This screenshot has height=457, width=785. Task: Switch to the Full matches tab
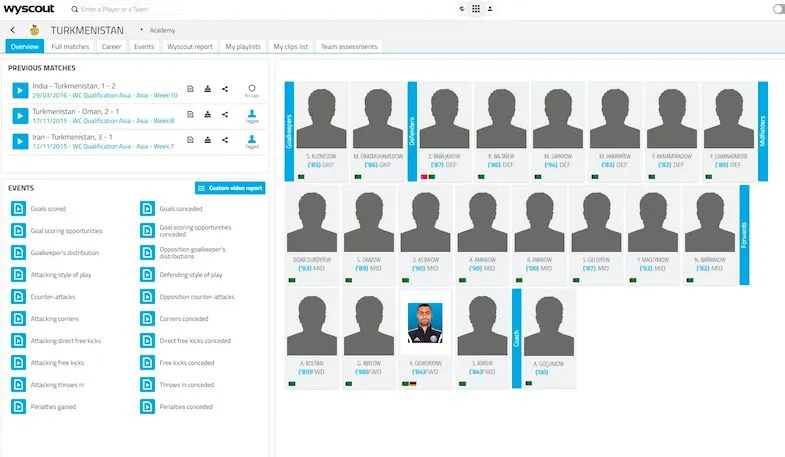coord(70,47)
